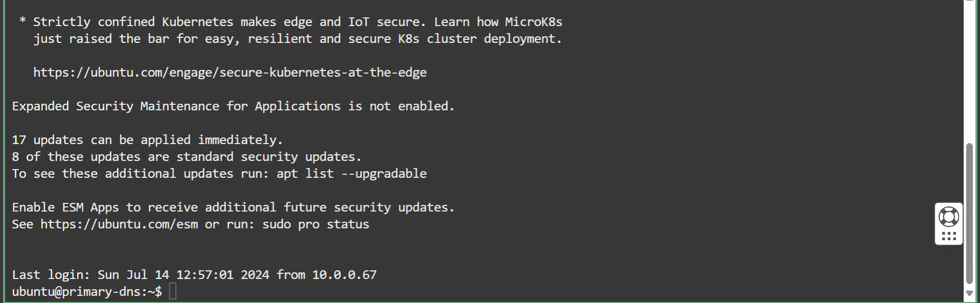
Task: Open the lifebuoy help widget icon
Action: point(948,217)
